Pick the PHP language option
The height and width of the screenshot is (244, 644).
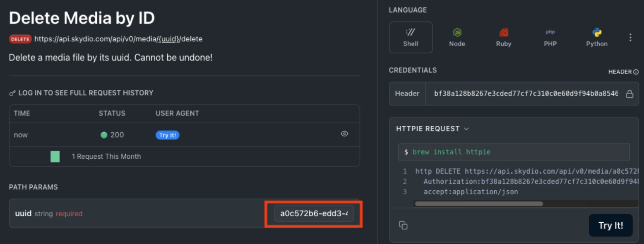click(550, 37)
